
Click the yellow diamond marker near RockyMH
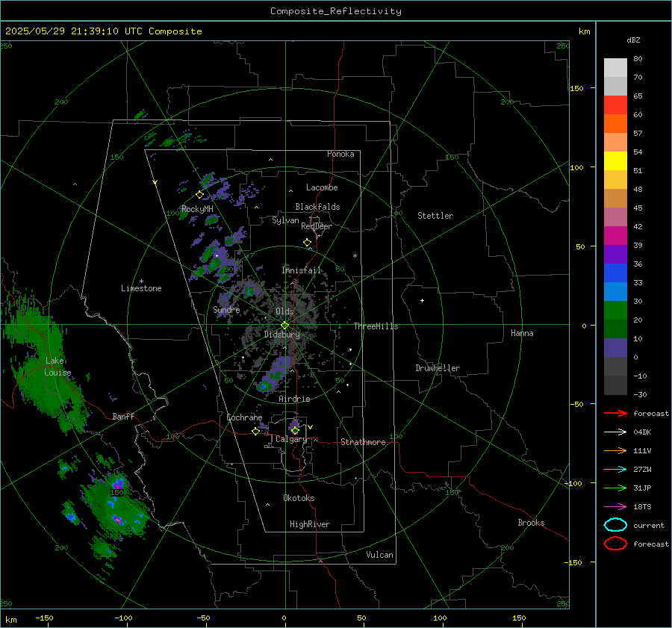(199, 195)
